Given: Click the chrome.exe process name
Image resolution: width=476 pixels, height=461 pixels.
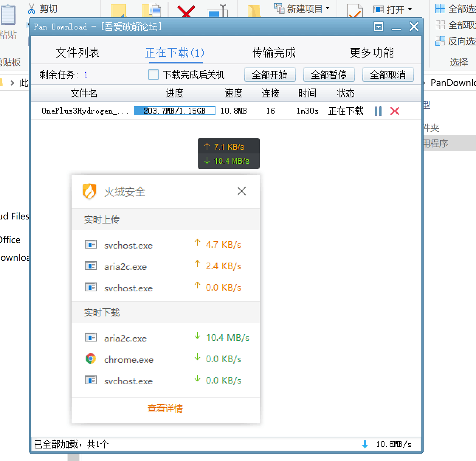Looking at the screenshot, I should point(129,360).
